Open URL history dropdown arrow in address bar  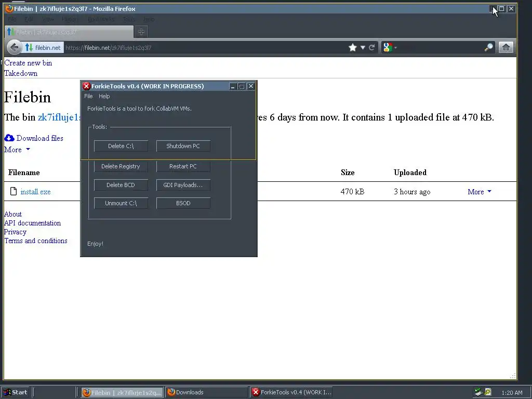coord(363,47)
